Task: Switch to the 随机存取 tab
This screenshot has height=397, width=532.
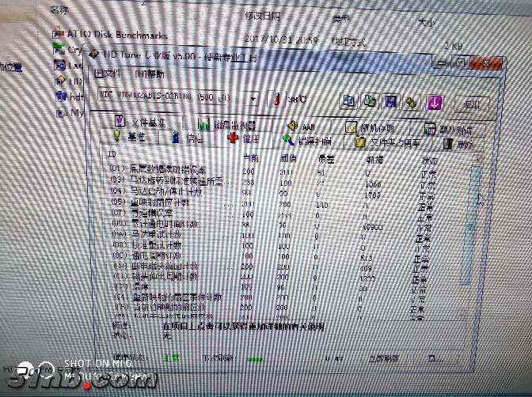Action: [x=371, y=128]
